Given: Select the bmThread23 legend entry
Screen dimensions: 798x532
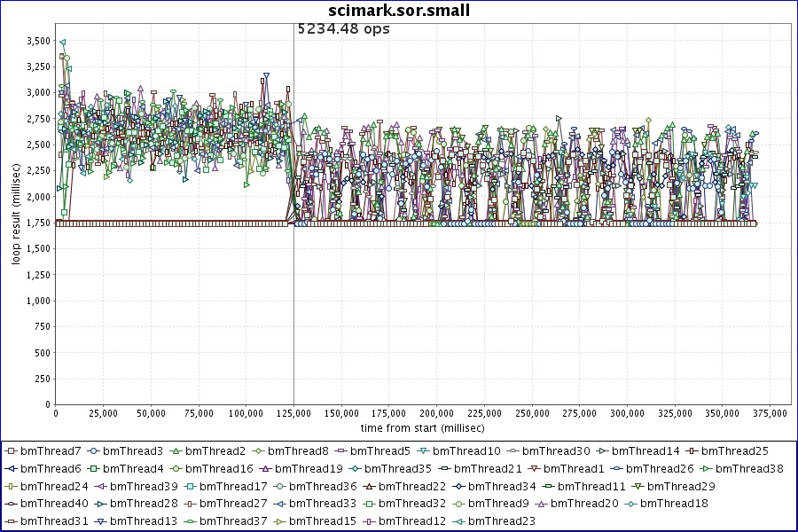Looking at the screenshot, I should click(x=502, y=521).
